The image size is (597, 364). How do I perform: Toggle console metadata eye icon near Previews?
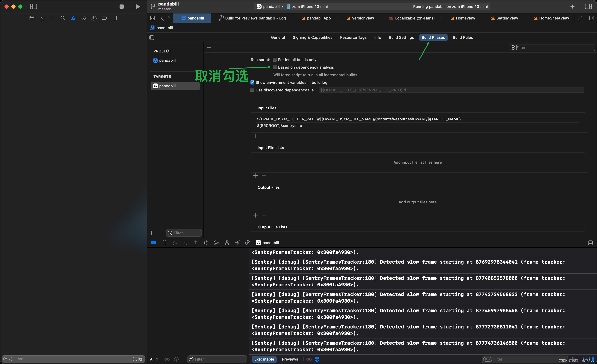309,359
